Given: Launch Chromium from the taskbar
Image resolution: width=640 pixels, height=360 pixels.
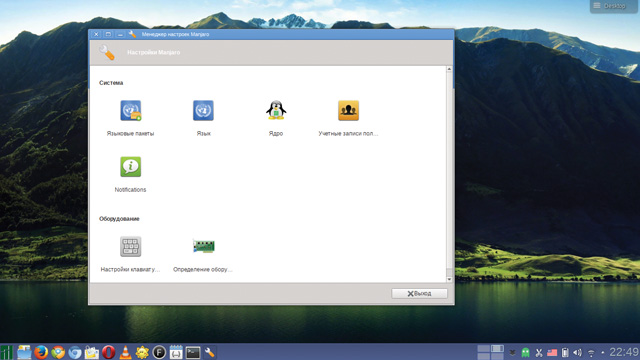Looking at the screenshot, I should coord(75,352).
